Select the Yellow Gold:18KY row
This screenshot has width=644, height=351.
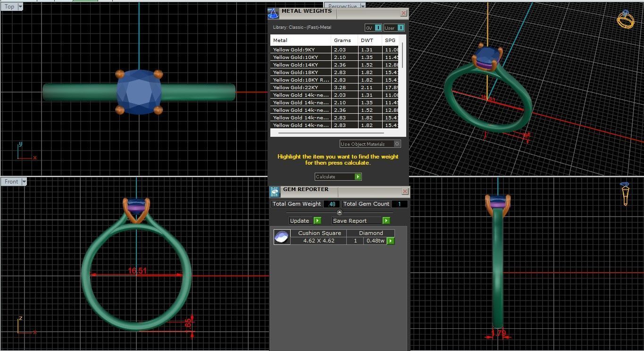pyautogui.click(x=335, y=72)
